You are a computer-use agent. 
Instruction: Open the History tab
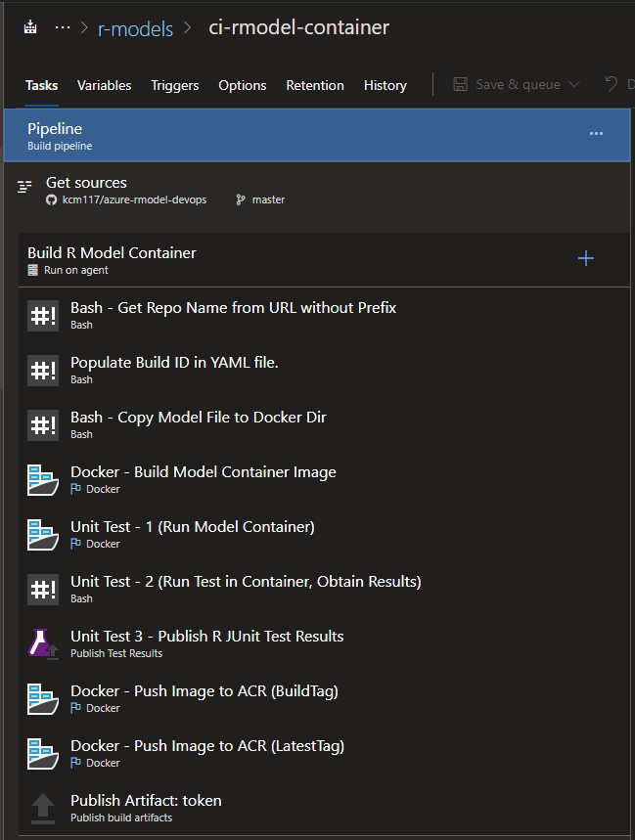386,85
